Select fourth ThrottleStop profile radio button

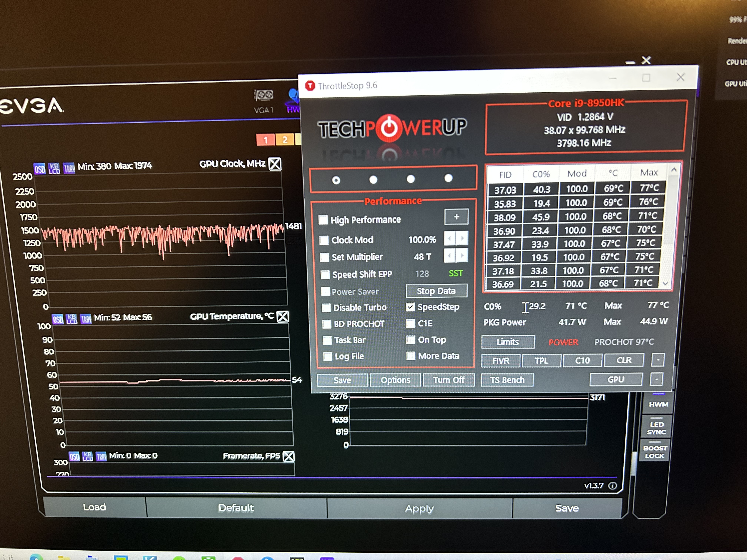tap(448, 178)
